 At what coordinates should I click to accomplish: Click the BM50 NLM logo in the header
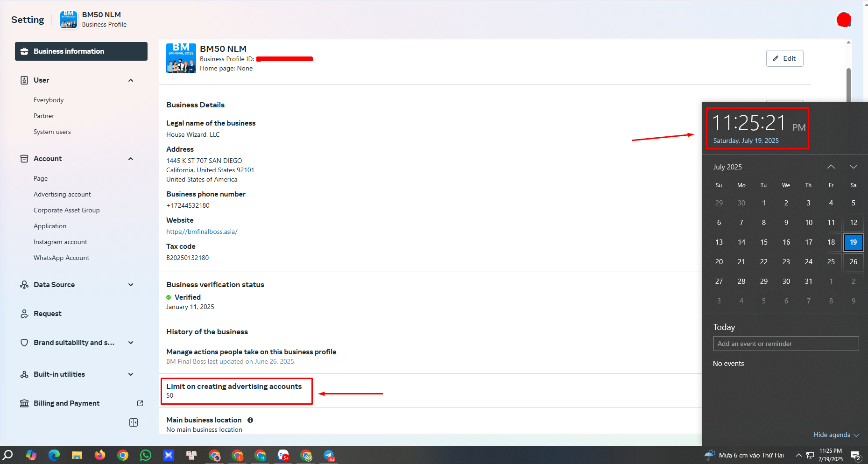tap(69, 20)
